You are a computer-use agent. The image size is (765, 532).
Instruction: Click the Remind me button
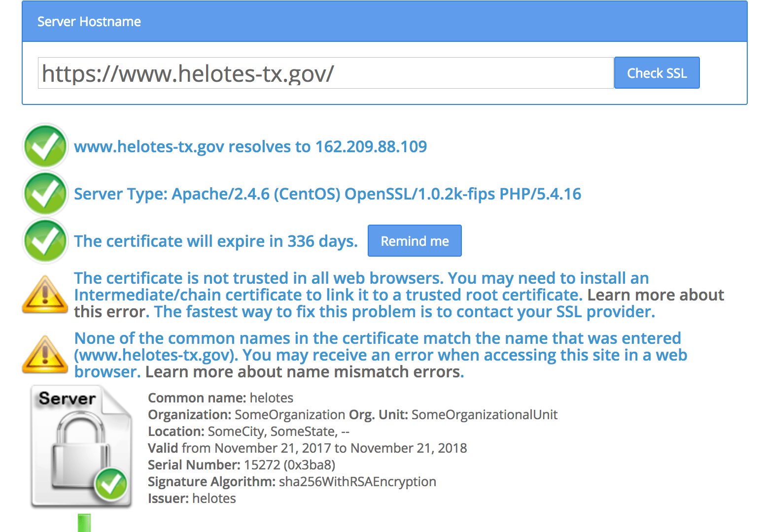coord(415,241)
